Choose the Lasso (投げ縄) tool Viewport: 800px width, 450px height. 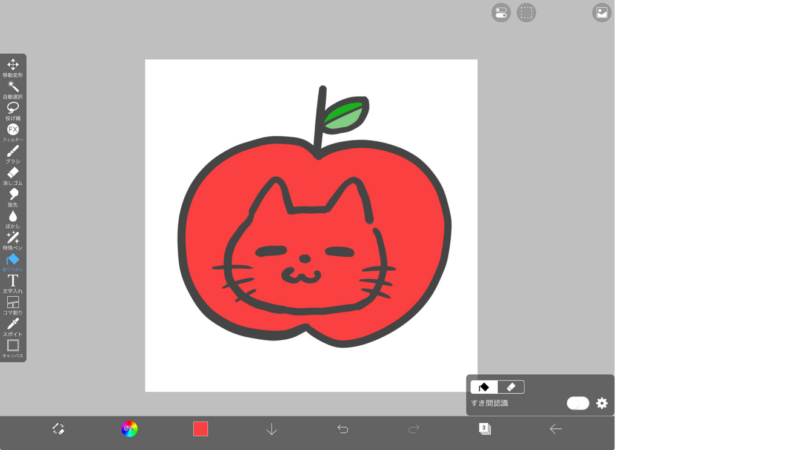[x=13, y=108]
